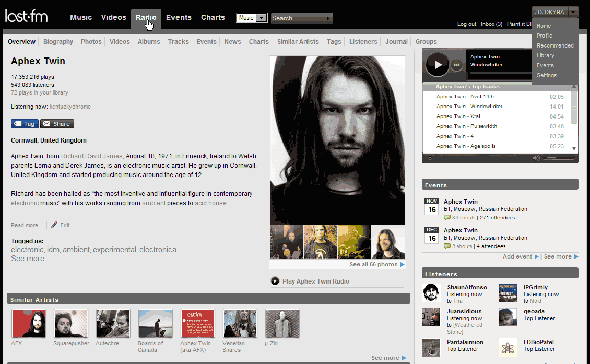Open the Groups tab
Image resolution: width=590 pixels, height=364 pixels.
pyautogui.click(x=426, y=41)
